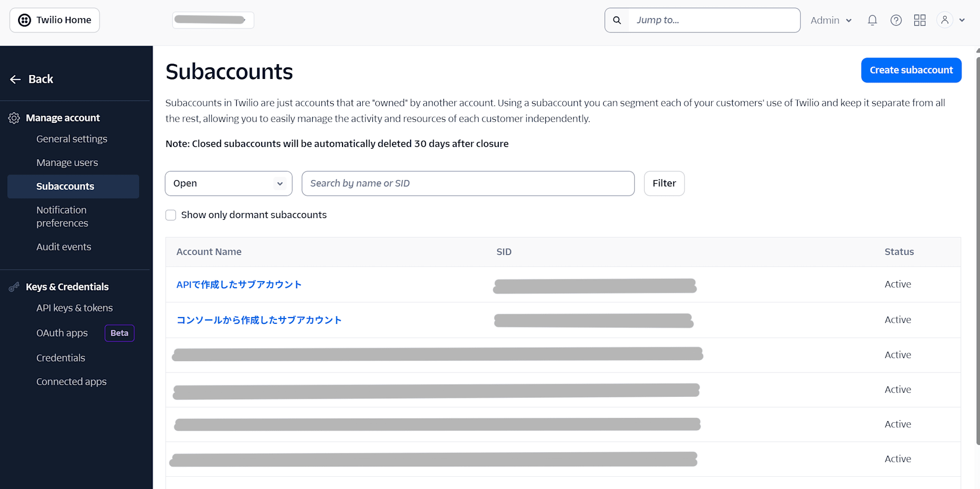Click the user profile avatar icon

tap(945, 20)
